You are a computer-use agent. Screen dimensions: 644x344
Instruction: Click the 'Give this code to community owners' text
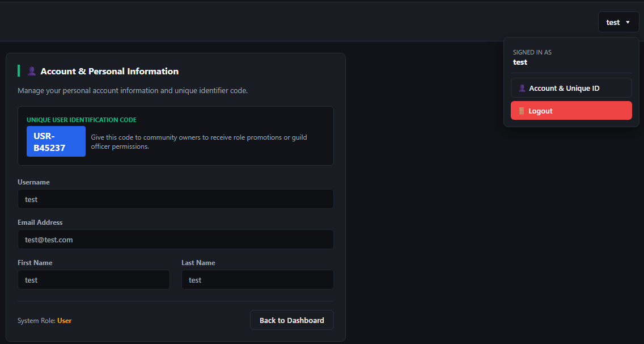point(199,141)
